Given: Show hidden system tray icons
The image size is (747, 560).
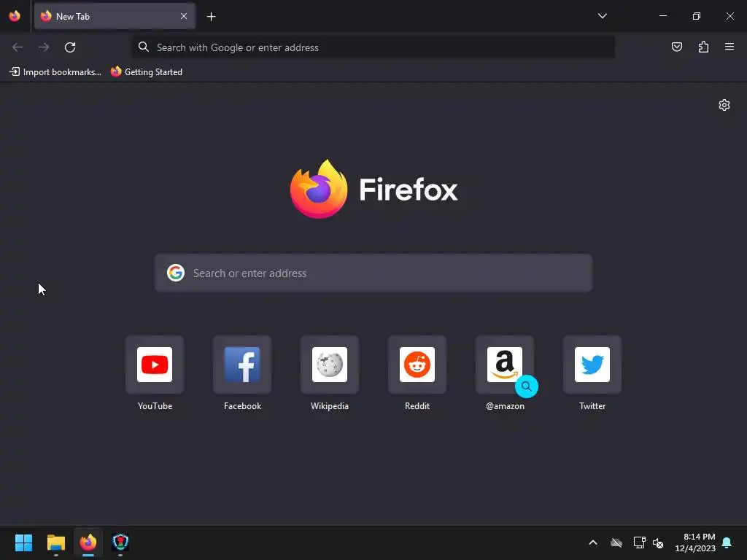Looking at the screenshot, I should point(593,542).
